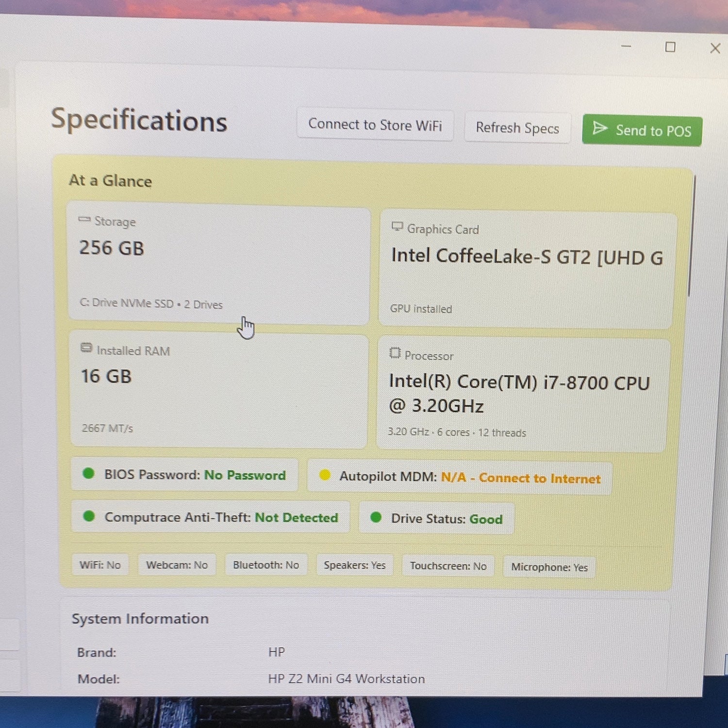728x728 pixels.
Task: Click the Graphics Card monitor icon
Action: click(397, 226)
